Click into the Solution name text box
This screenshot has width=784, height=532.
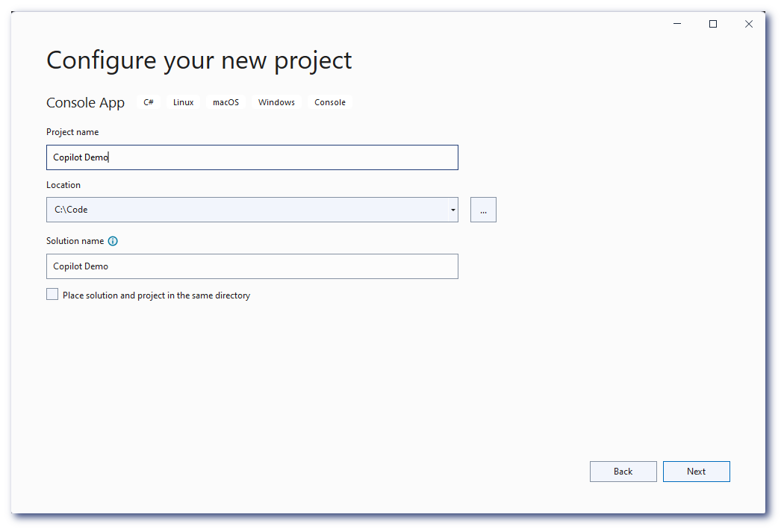[x=252, y=266]
